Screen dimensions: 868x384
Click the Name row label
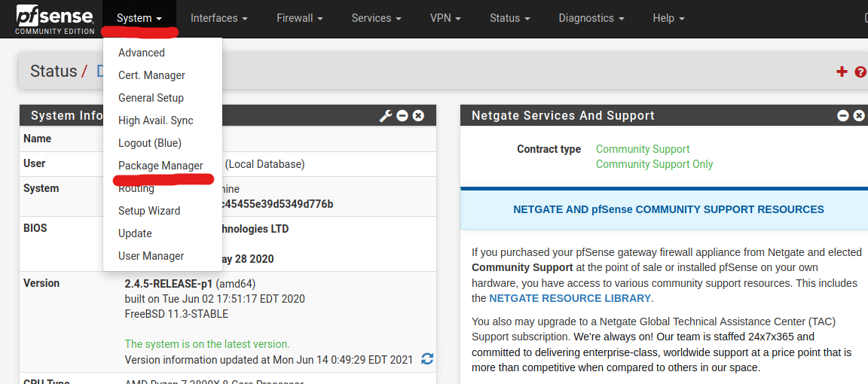pyautogui.click(x=37, y=139)
